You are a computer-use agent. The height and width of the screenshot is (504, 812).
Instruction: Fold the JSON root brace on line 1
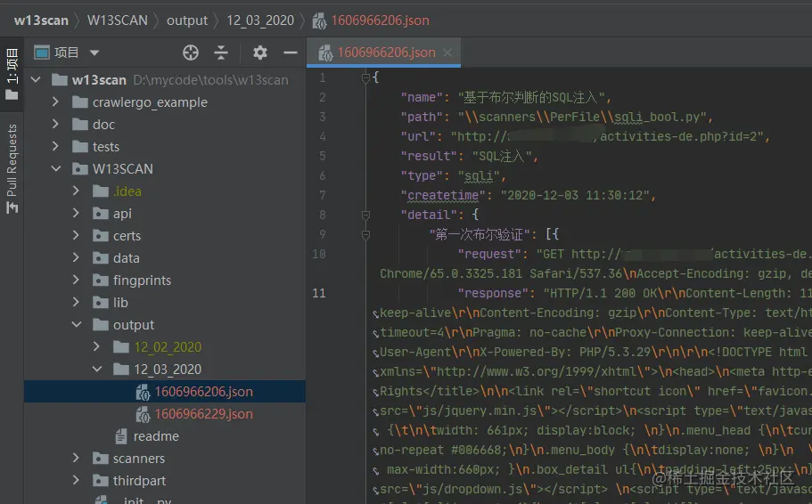pyautogui.click(x=365, y=78)
